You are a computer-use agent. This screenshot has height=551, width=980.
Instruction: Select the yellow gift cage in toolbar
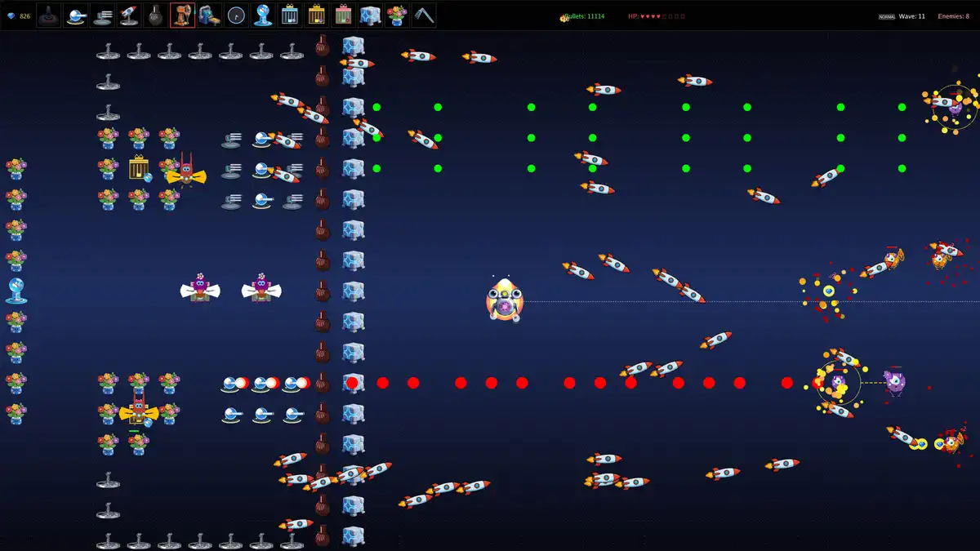coord(316,15)
